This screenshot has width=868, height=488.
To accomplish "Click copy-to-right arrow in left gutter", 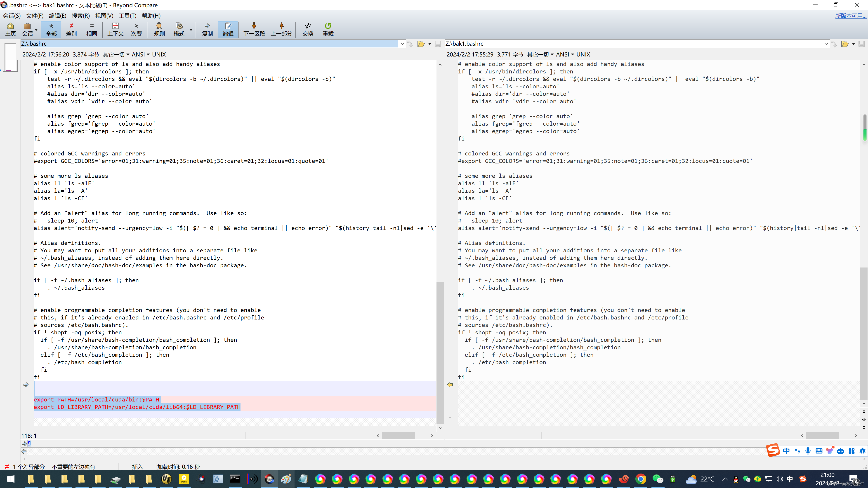I will click(26, 385).
